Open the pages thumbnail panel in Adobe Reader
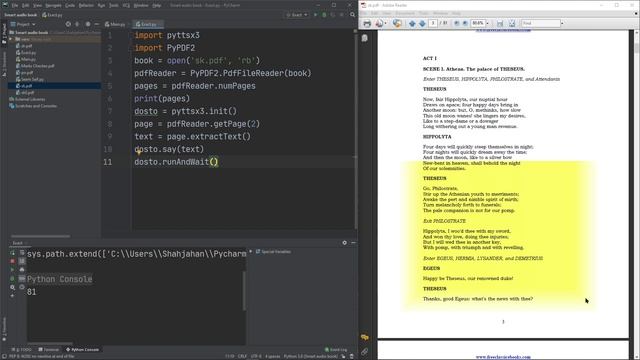640x360 pixels. [364, 38]
